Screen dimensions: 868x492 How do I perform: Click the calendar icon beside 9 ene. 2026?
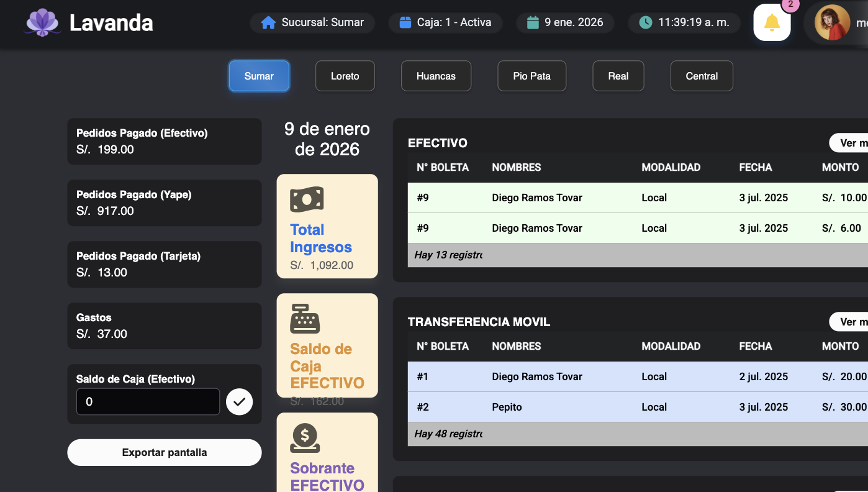533,23
